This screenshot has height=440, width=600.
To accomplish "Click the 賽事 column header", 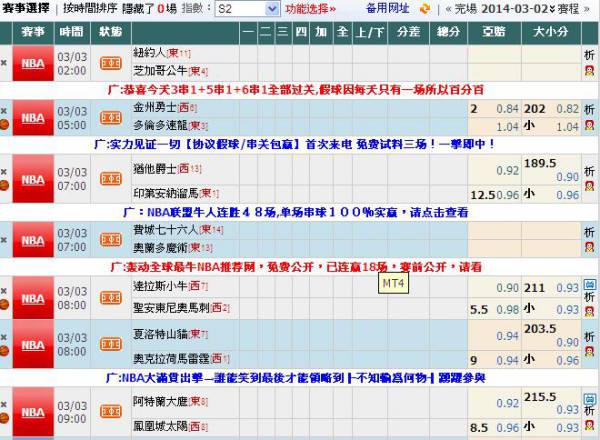I will tap(33, 32).
